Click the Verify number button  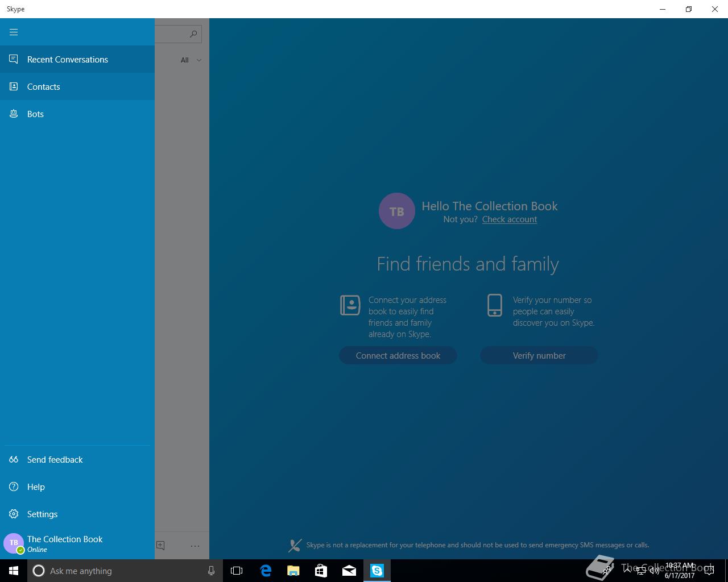539,355
